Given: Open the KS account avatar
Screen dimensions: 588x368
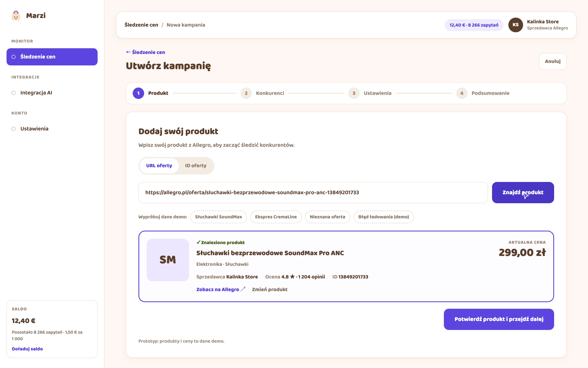Looking at the screenshot, I should 515,25.
